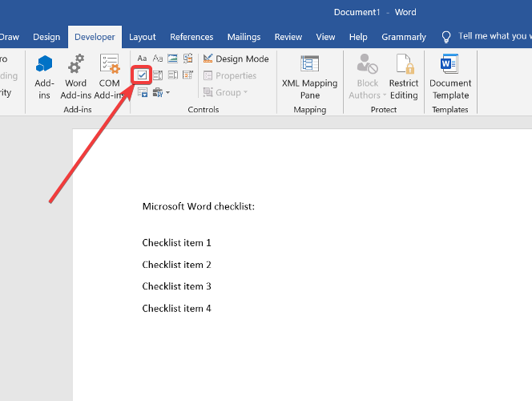Click on the text Checklist item 3
This screenshot has width=532, height=401.
[x=177, y=286]
